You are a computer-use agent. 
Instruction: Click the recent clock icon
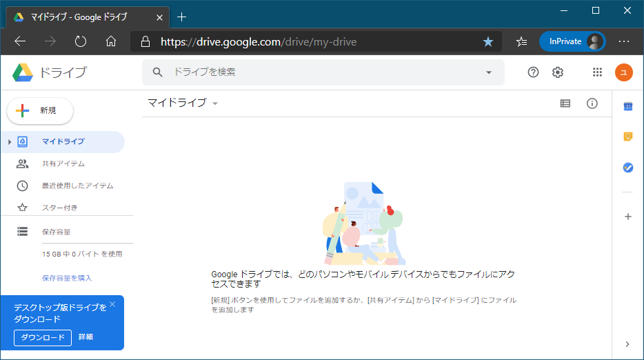coord(23,186)
